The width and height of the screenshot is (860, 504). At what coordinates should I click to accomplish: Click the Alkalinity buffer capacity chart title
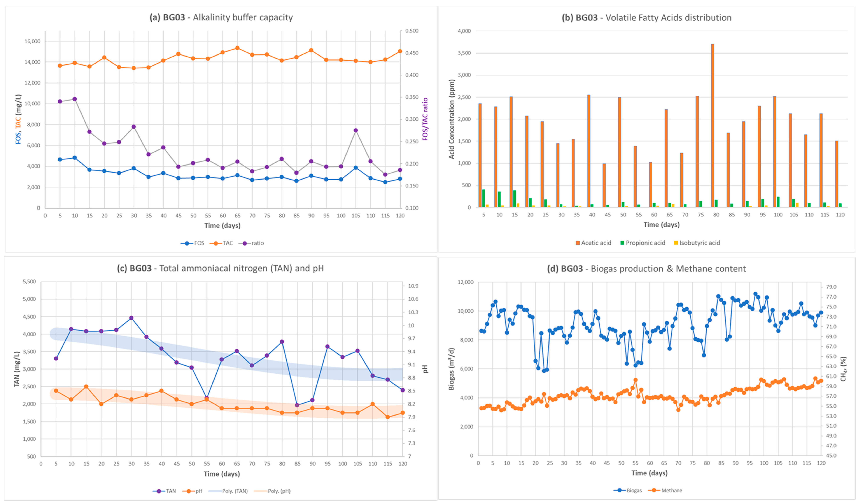tap(221, 17)
